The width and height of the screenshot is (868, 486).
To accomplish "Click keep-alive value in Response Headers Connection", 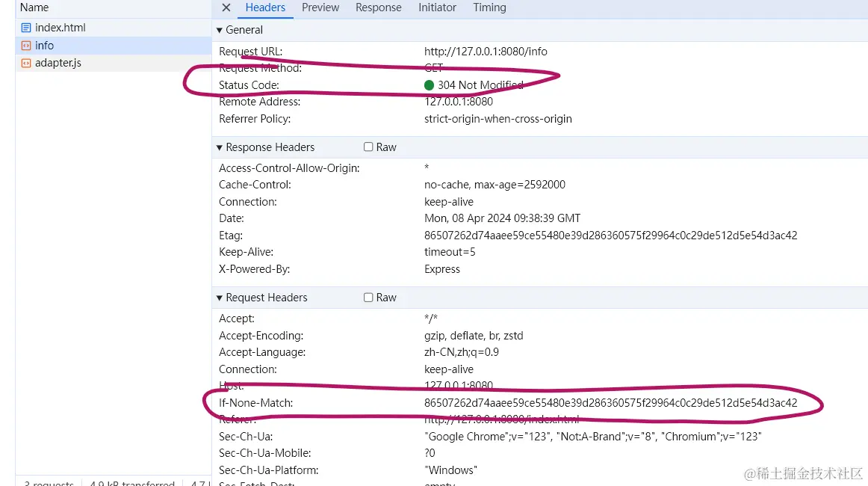I will point(448,202).
